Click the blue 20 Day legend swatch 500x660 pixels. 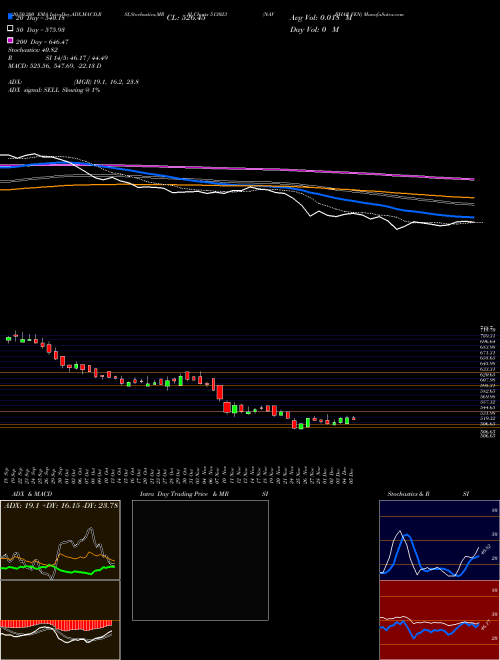(11, 17)
